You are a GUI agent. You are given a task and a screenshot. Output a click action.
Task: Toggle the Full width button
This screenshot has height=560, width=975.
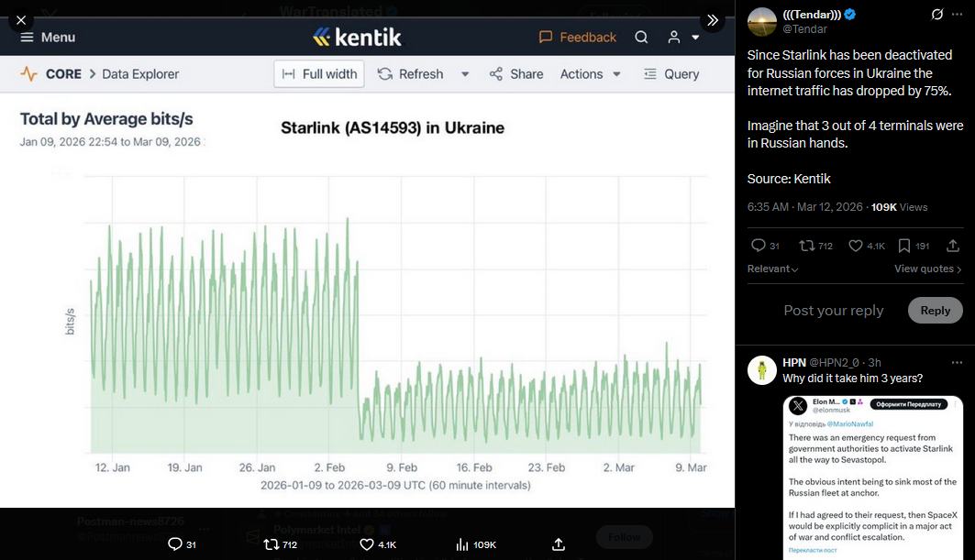tap(319, 74)
